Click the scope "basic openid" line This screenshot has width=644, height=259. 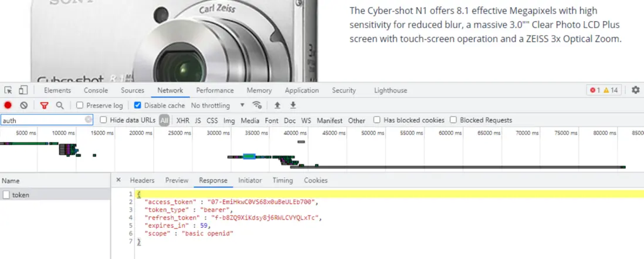(189, 234)
